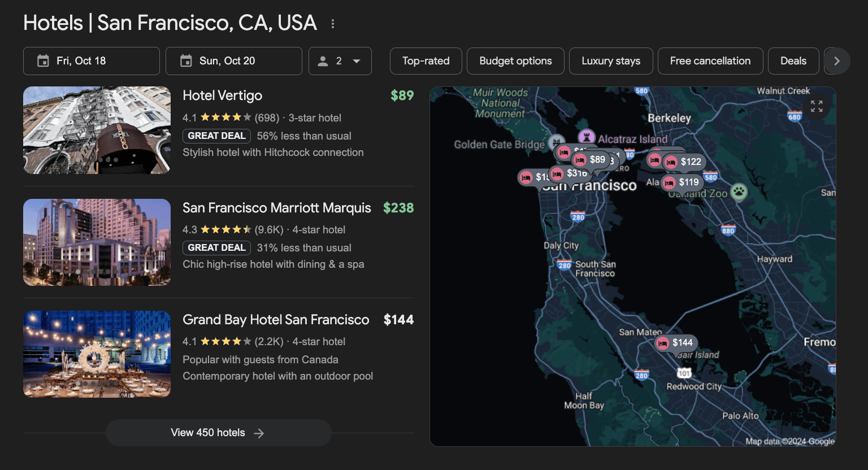Click the Redwood City label on the map
Viewport: 868px width, 470px height.
[694, 387]
